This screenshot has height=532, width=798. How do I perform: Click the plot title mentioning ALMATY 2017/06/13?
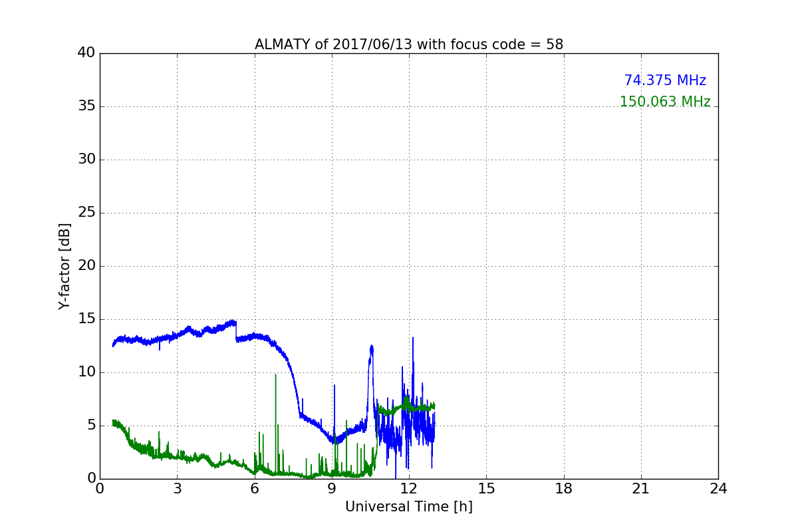point(409,45)
